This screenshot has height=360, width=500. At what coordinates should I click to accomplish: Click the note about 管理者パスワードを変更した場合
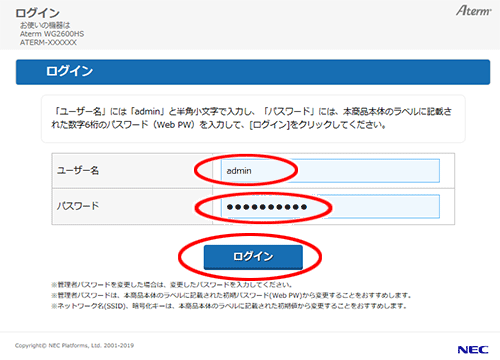[x=172, y=285]
